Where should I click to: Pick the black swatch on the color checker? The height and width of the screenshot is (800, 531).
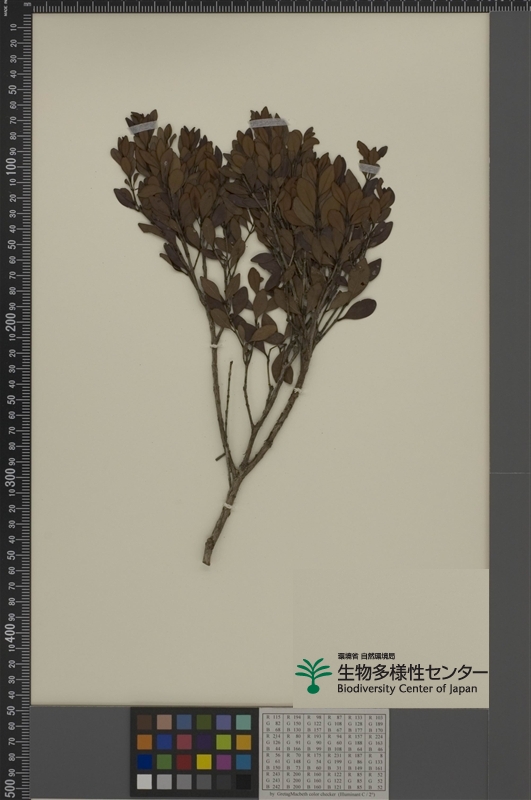[244, 782]
